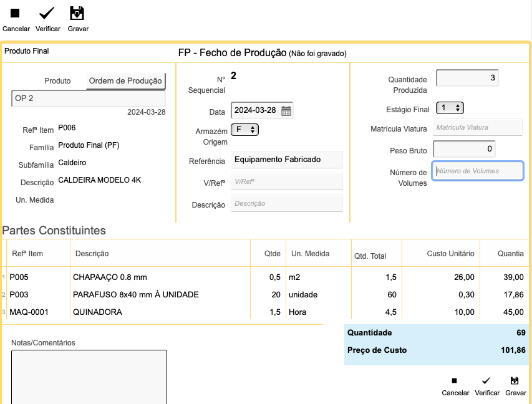Screen dimensions: 532x404
Task: Click the OP 2 order field
Action: [88, 99]
